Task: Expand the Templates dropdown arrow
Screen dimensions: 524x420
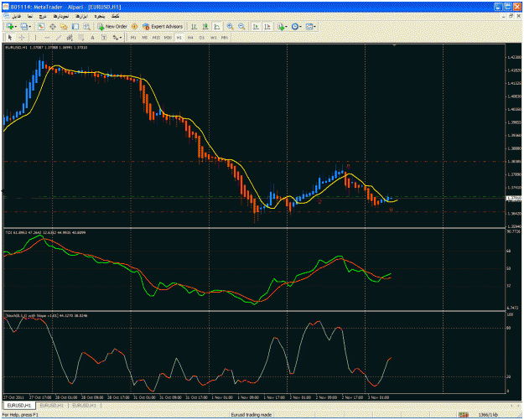Action: point(314,27)
